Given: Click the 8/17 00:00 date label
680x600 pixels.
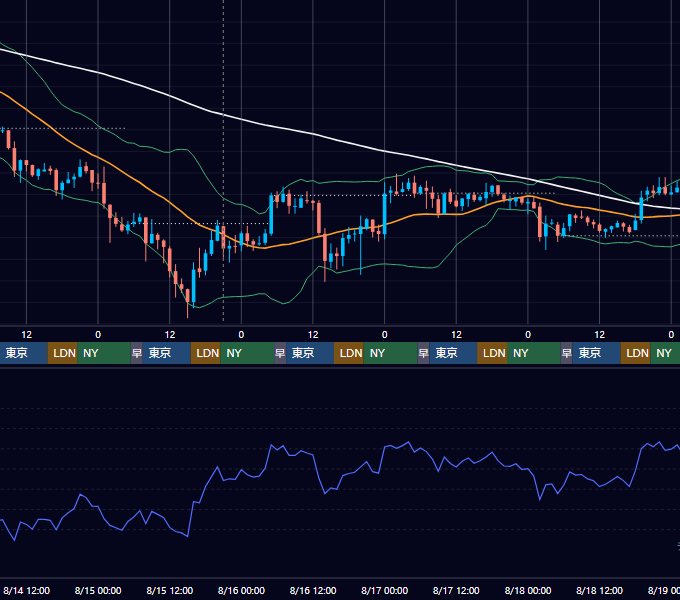Looking at the screenshot, I should pyautogui.click(x=384, y=590).
